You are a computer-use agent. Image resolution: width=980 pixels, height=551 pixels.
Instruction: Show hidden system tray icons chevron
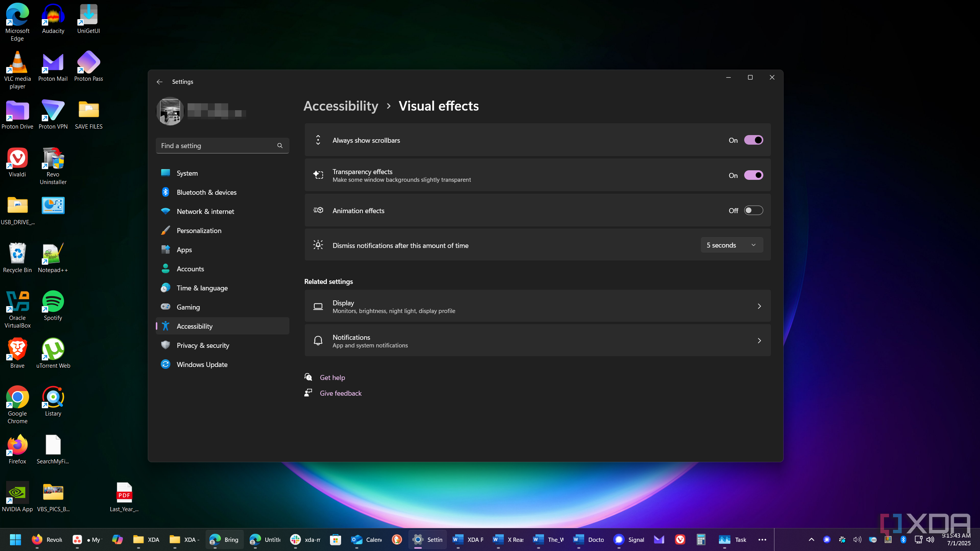(x=811, y=540)
